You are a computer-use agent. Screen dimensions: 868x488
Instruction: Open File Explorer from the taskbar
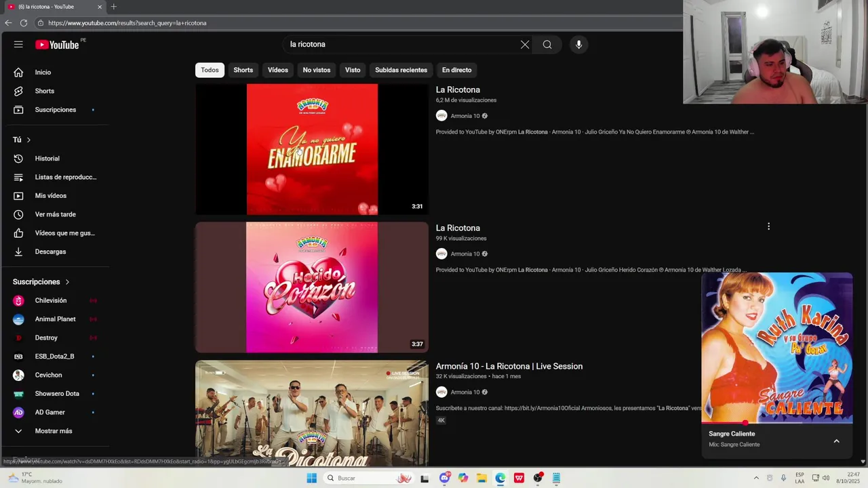click(481, 478)
